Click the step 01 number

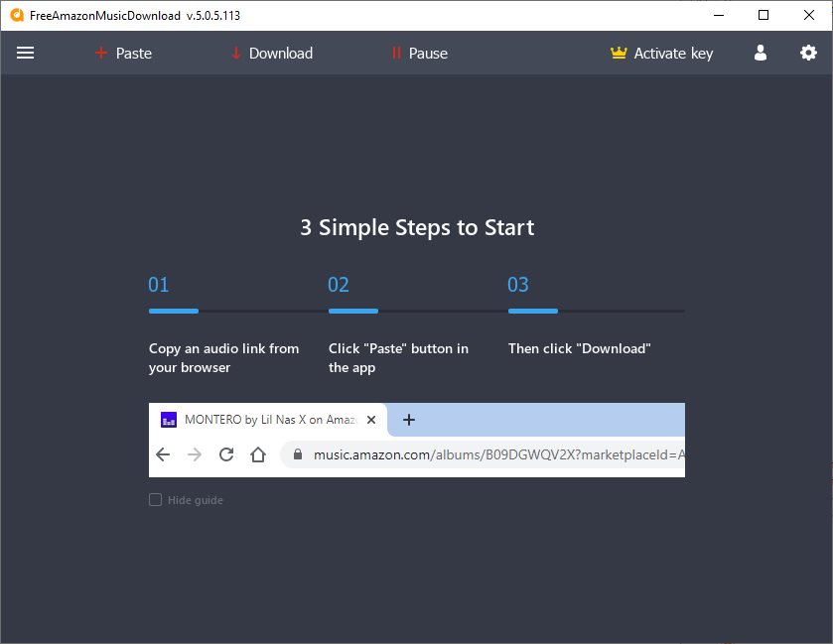point(158,285)
